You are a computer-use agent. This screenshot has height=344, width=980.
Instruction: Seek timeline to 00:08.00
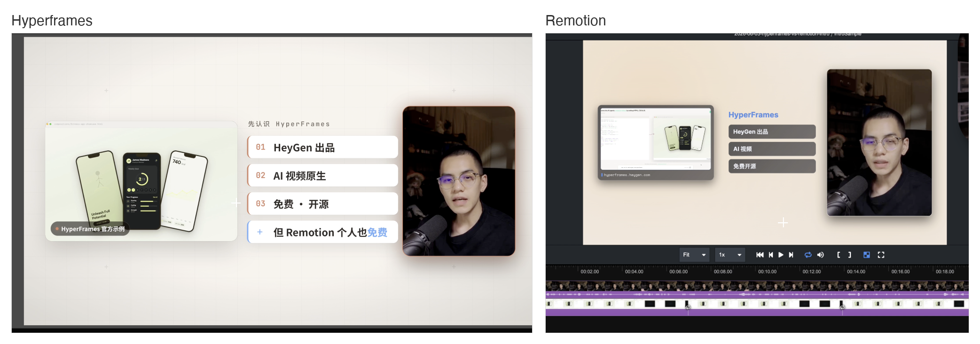723,272
